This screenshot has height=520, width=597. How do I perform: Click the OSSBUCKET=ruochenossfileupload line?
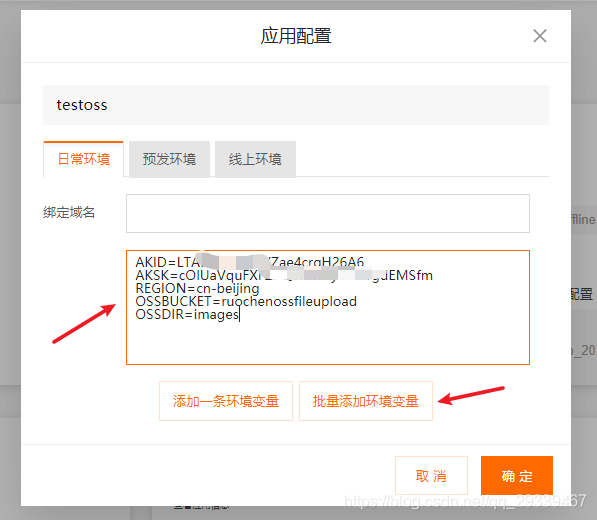pos(246,301)
